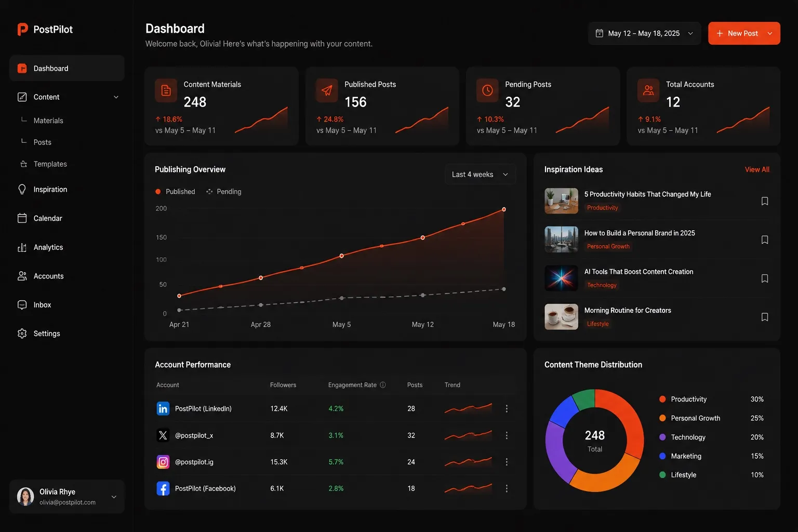
Task: Toggle the Published series in chart legend
Action: click(175, 192)
